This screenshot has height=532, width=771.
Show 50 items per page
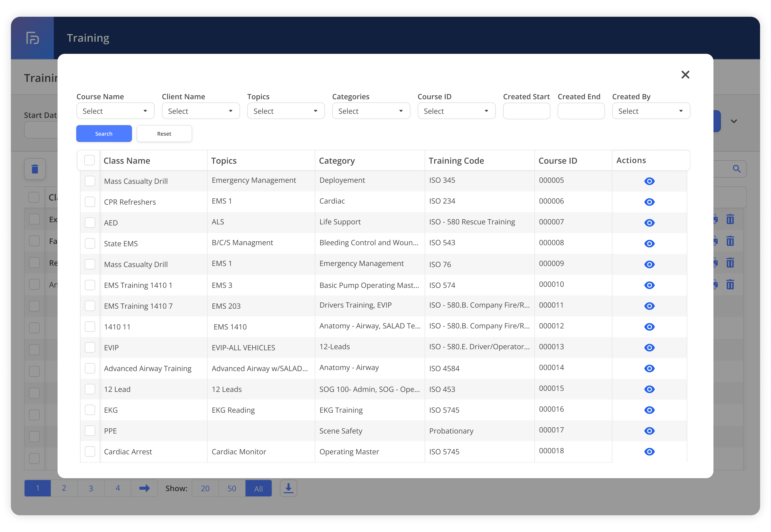[x=232, y=488]
